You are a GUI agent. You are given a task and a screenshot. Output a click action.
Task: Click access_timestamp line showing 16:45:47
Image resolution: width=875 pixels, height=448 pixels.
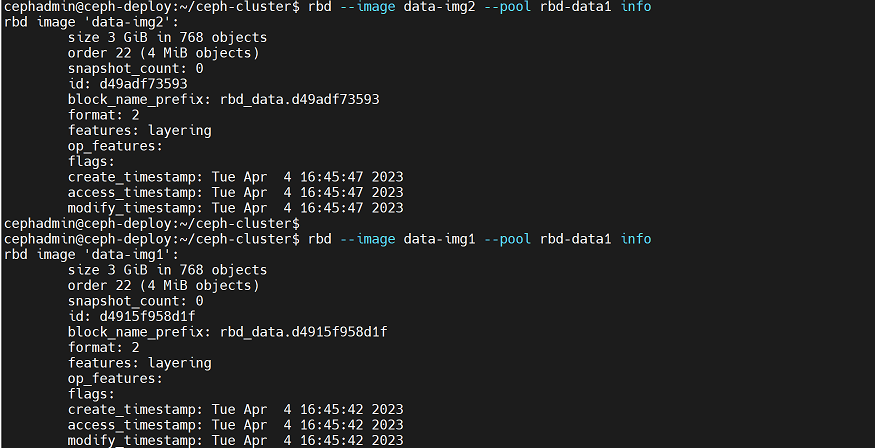[235, 192]
